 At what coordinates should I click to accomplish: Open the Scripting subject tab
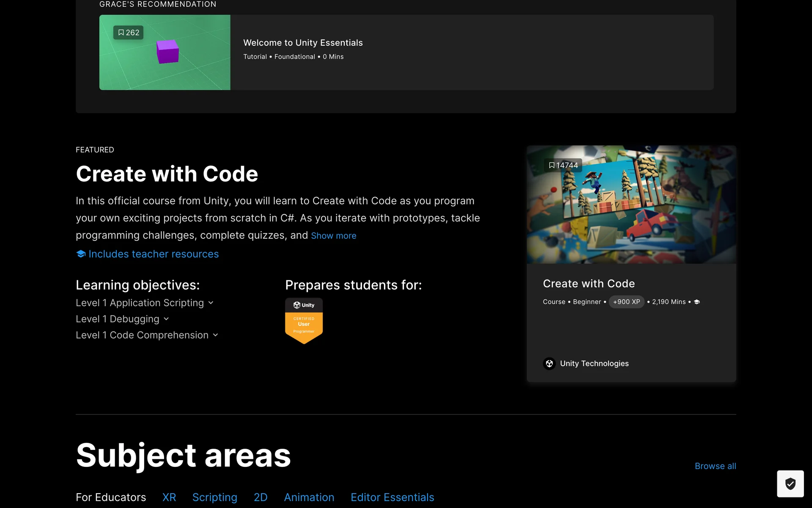214,497
